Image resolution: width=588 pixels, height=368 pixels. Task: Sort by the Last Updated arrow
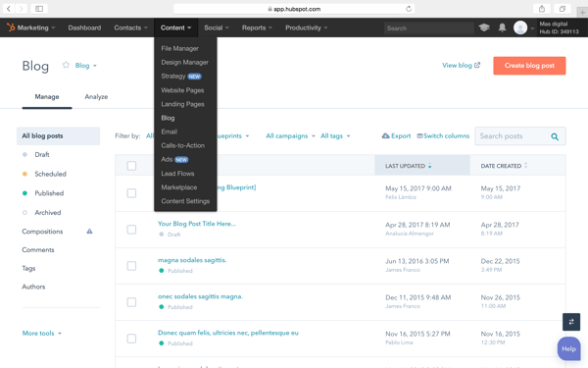click(430, 166)
